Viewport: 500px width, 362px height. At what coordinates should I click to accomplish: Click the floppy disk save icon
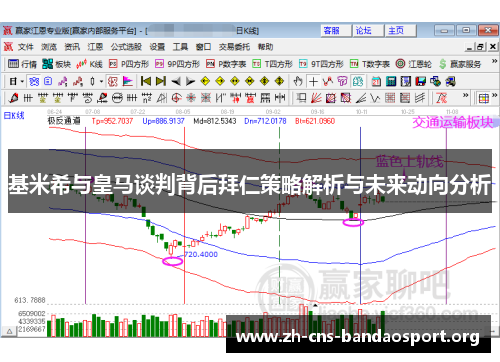pos(421,81)
